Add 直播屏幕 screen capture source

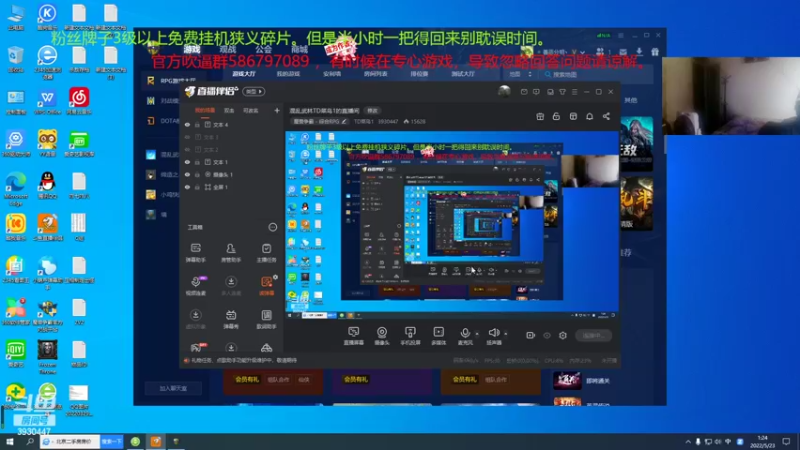[353, 336]
